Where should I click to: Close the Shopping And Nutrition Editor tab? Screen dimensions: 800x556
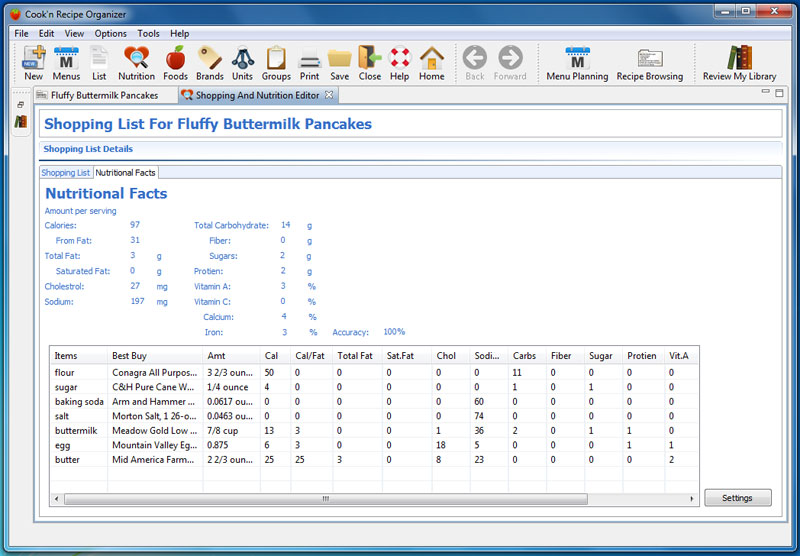[x=329, y=95]
